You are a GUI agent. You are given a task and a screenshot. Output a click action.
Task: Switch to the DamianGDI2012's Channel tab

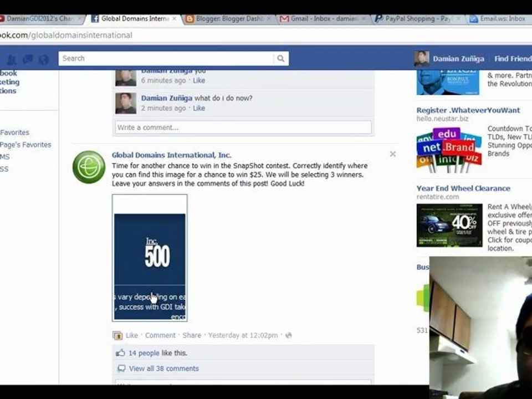point(39,19)
